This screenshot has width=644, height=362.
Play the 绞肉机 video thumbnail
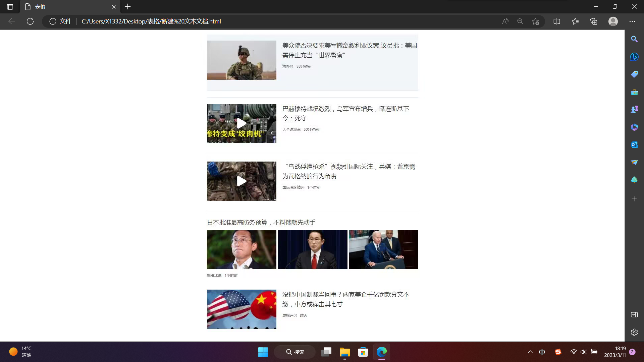[x=241, y=123]
